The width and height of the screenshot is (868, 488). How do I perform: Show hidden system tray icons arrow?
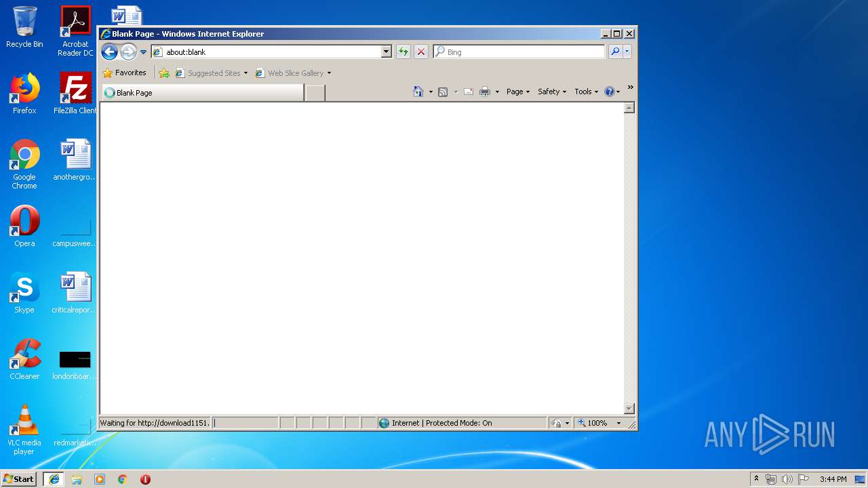757,479
